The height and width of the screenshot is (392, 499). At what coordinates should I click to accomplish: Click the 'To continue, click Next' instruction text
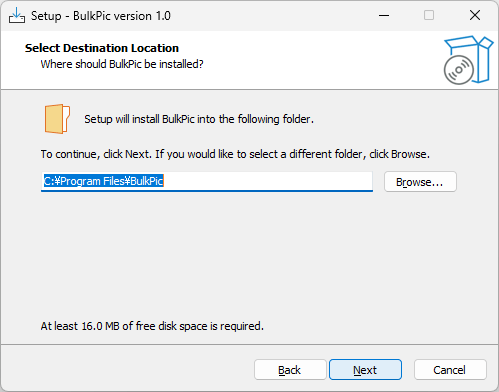click(x=235, y=154)
